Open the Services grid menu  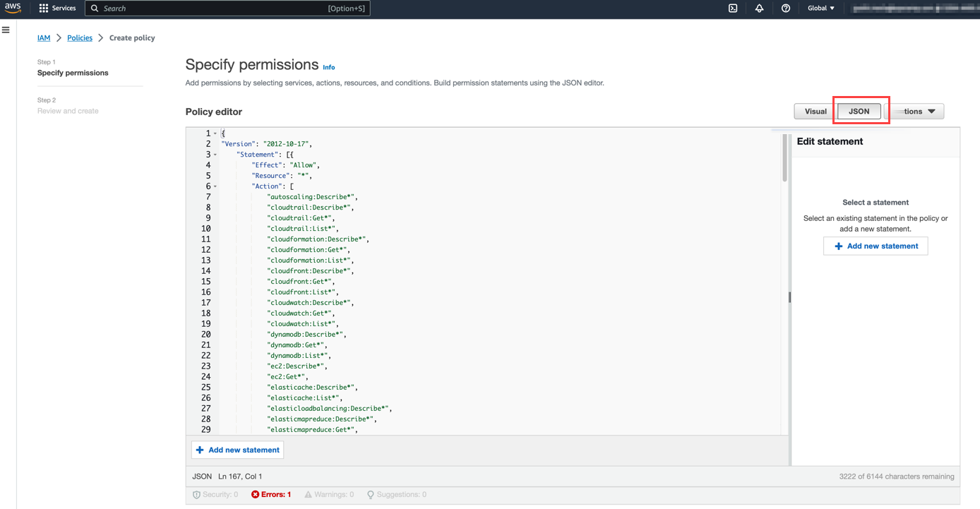tap(58, 8)
